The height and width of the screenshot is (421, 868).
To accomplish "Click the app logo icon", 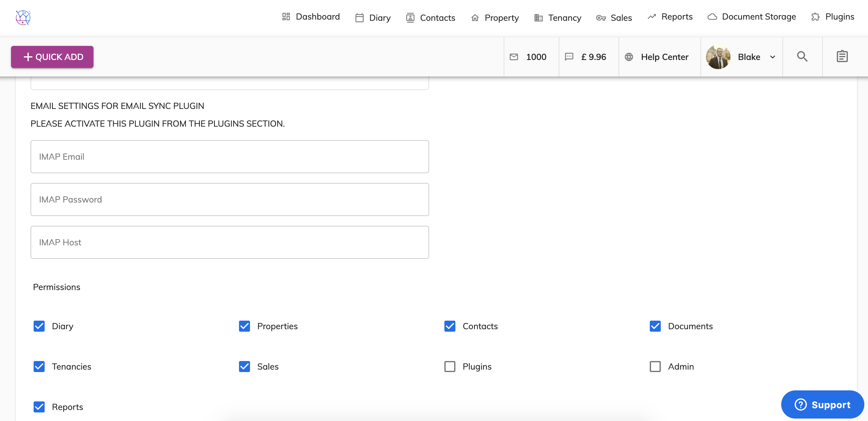I will pyautogui.click(x=23, y=17).
